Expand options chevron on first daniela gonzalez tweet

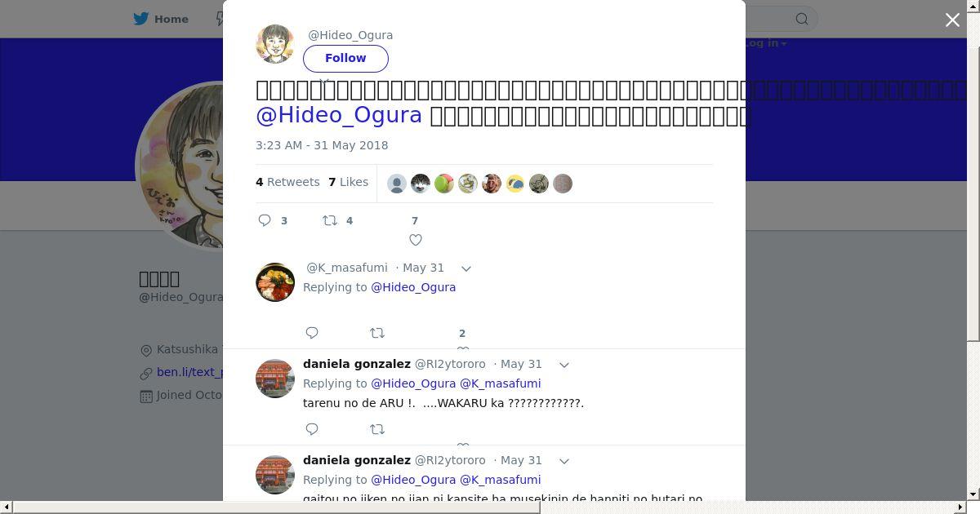coord(563,365)
